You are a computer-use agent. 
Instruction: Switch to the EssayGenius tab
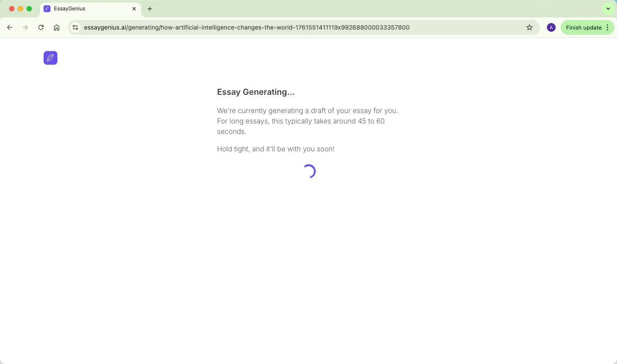click(87, 9)
